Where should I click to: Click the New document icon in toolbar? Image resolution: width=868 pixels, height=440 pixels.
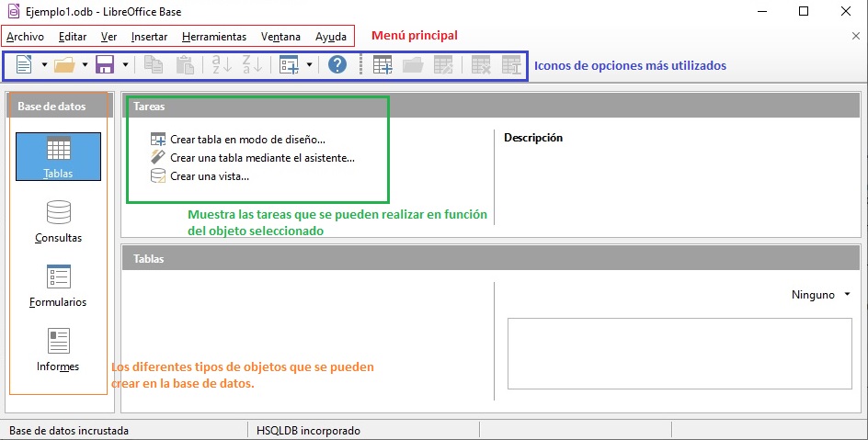(24, 64)
